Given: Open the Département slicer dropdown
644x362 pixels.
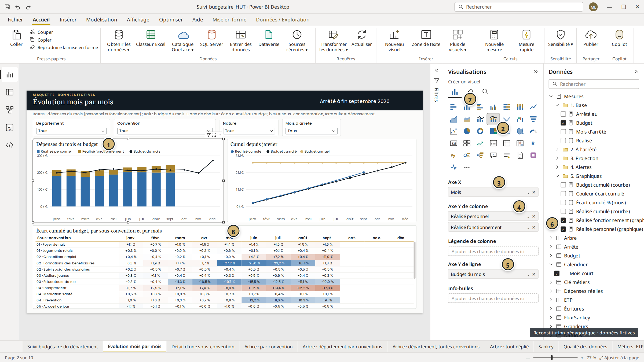Looking at the screenshot, I should [x=71, y=131].
